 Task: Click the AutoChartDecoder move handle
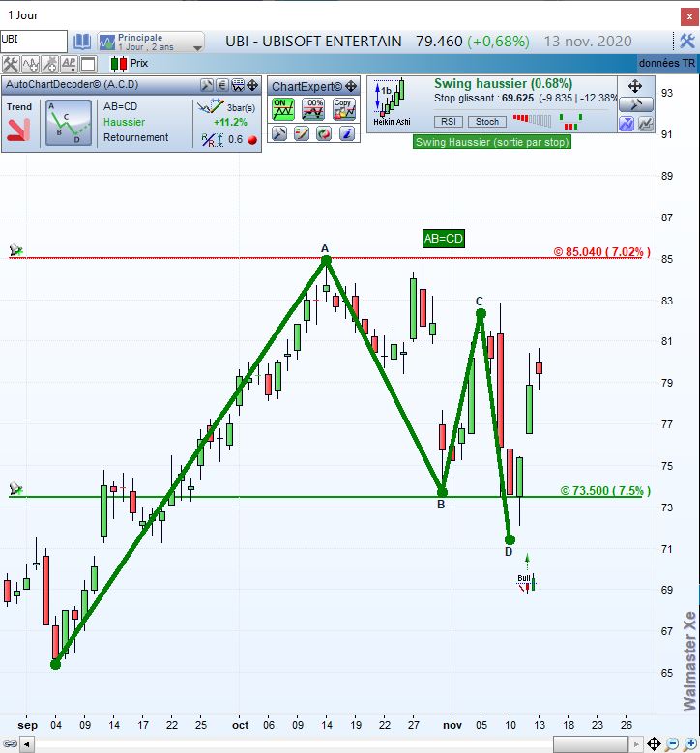coord(252,85)
